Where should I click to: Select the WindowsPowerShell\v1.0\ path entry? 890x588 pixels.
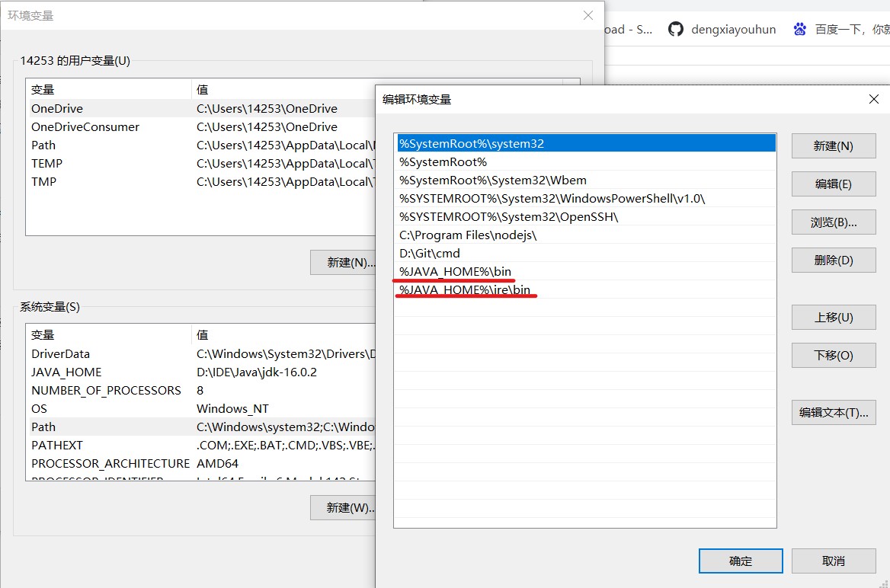585,199
